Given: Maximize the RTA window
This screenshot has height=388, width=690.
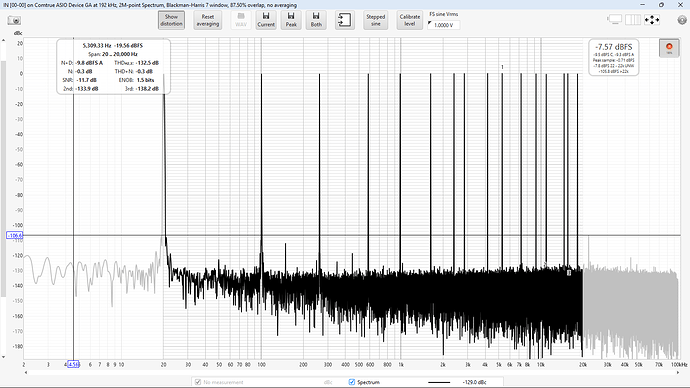Looking at the screenshot, I should point(661,4).
